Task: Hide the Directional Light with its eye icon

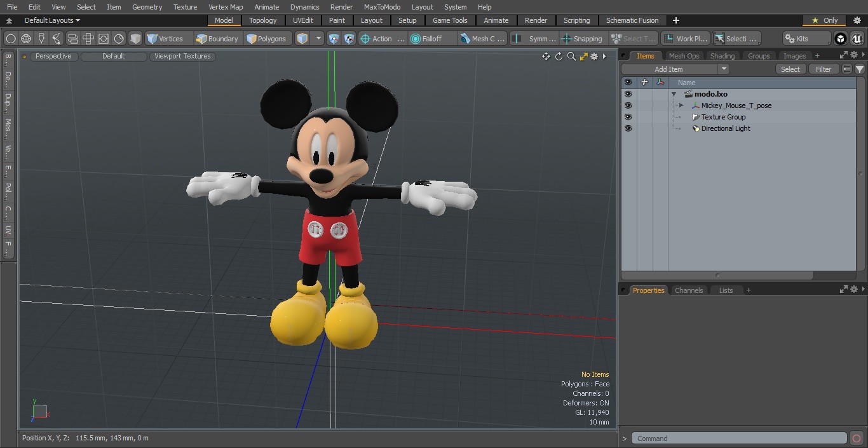Action: point(628,128)
